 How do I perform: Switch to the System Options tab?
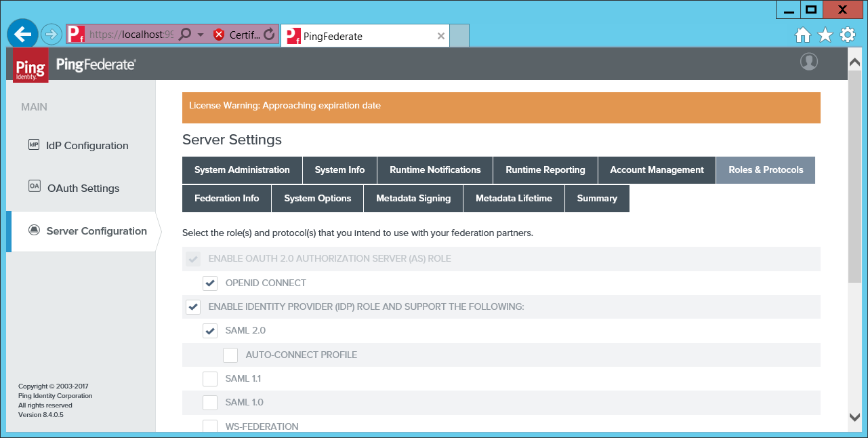pos(318,199)
